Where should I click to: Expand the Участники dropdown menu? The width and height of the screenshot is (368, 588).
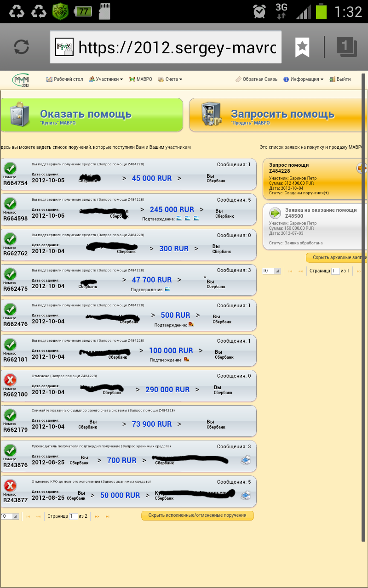pos(106,79)
